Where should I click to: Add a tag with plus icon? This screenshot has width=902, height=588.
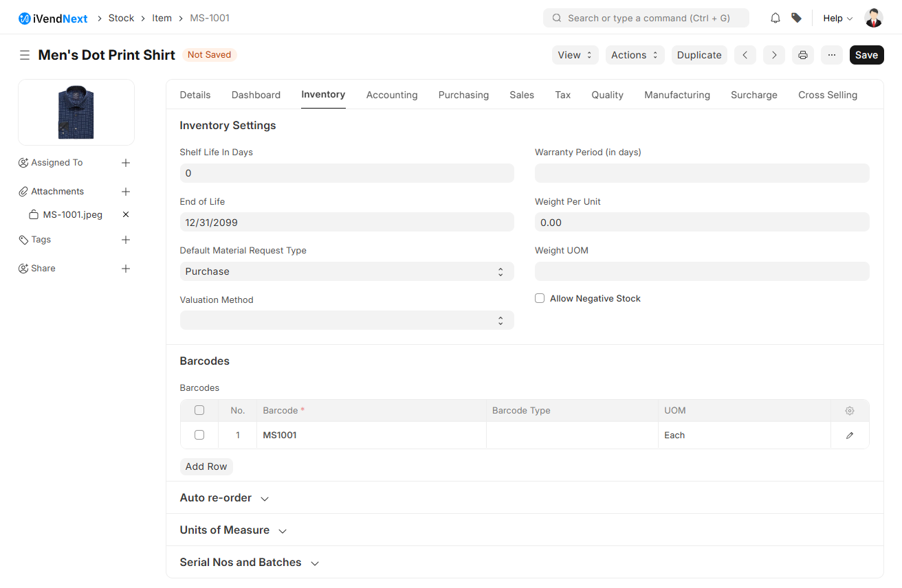tap(126, 240)
